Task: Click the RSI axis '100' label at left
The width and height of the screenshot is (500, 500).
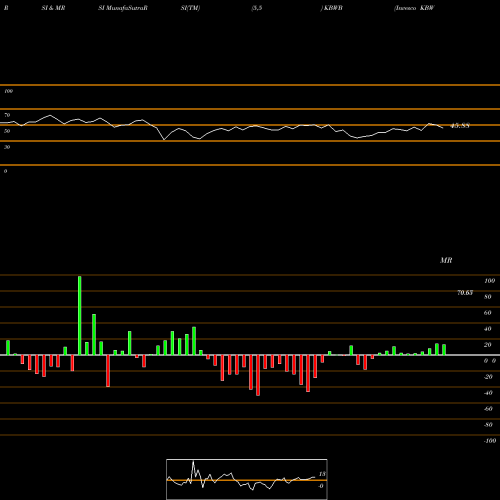Action: (8, 91)
